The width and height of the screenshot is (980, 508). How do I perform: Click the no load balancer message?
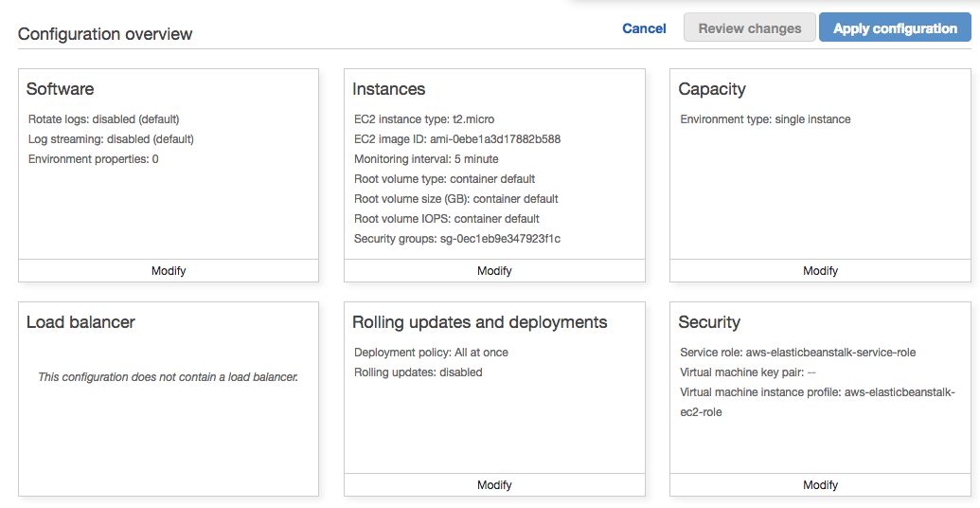click(x=169, y=377)
